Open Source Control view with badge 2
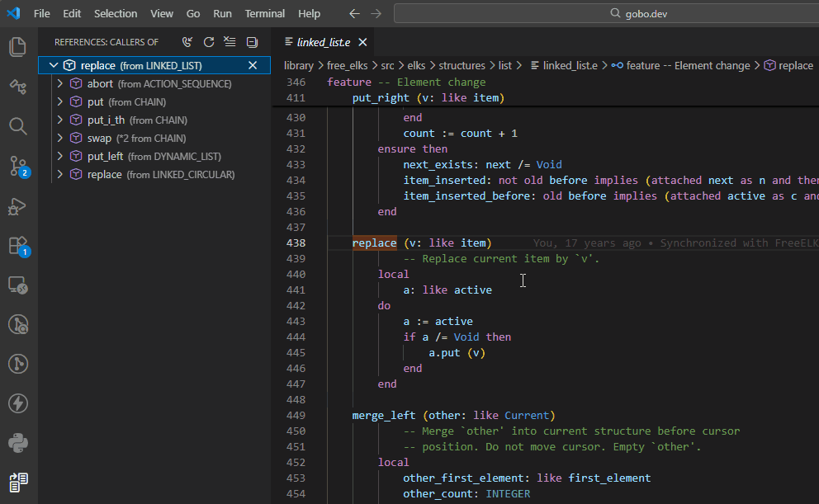The width and height of the screenshot is (819, 504). pyautogui.click(x=18, y=166)
